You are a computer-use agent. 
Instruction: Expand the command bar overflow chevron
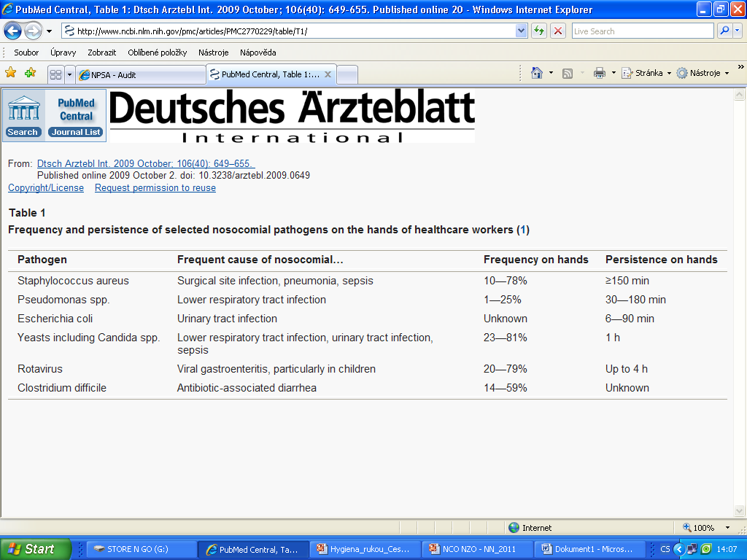coord(741,67)
